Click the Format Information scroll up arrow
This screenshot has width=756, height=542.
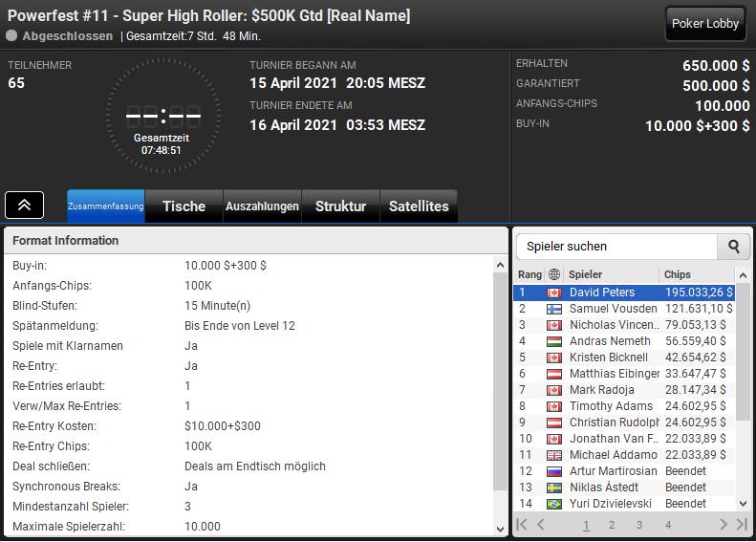pos(500,265)
